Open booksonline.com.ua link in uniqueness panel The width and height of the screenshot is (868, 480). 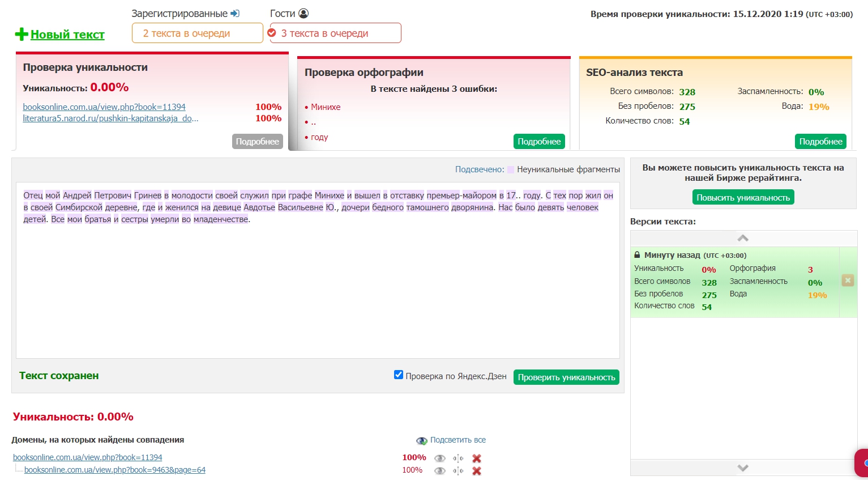click(x=104, y=107)
